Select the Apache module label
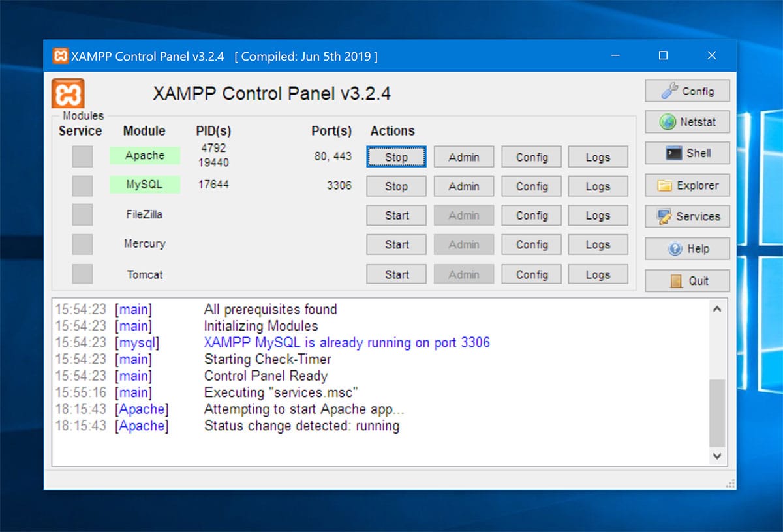 point(145,155)
